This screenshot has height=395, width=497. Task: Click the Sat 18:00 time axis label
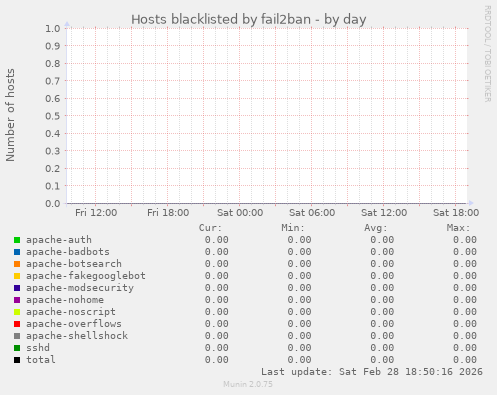coord(456,213)
